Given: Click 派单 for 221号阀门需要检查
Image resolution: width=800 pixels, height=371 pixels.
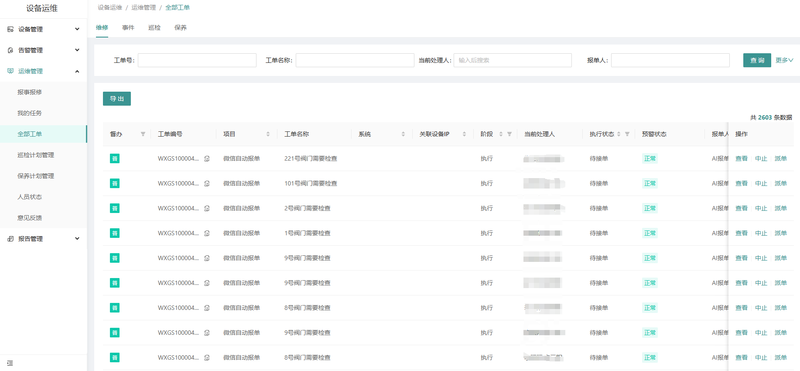Looking at the screenshot, I should [781, 159].
